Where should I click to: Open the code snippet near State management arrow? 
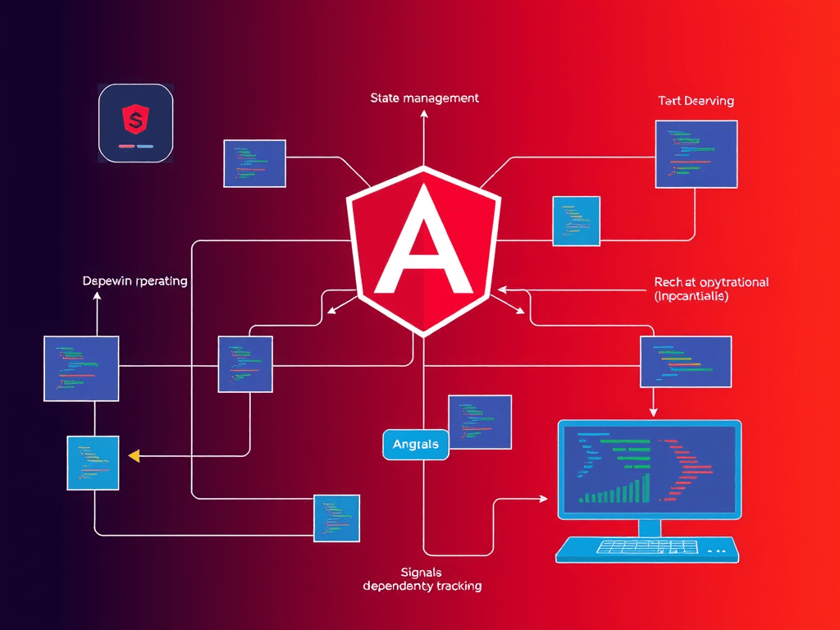[253, 162]
